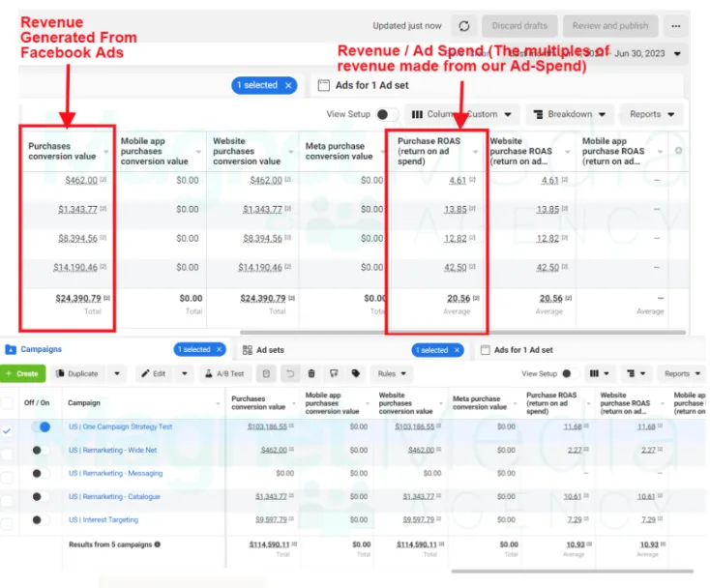The width and height of the screenshot is (710, 588).
Task: Click the refresh icon beside Updated just now
Action: click(x=464, y=26)
